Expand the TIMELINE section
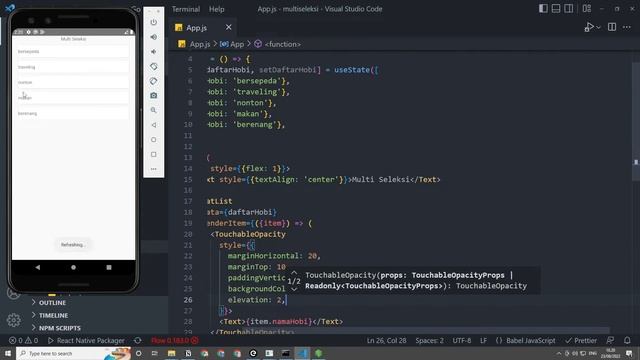This screenshot has height=360, width=640. [53, 316]
